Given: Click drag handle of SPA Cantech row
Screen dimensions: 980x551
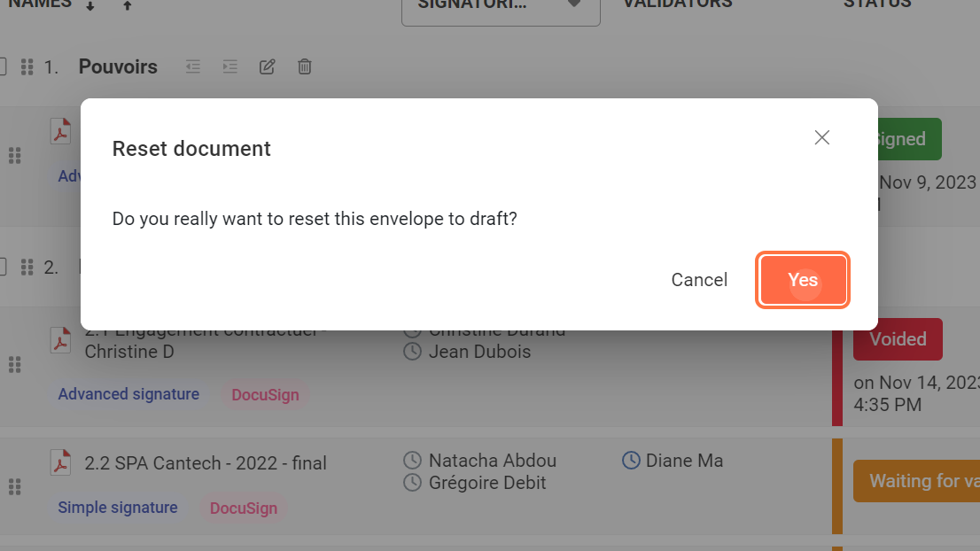Looking at the screenshot, I should coord(14,486).
